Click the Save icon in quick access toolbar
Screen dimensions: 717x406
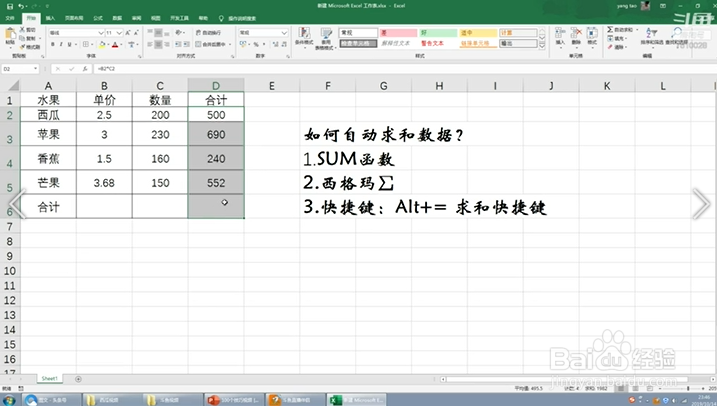pyautogui.click(x=10, y=6)
